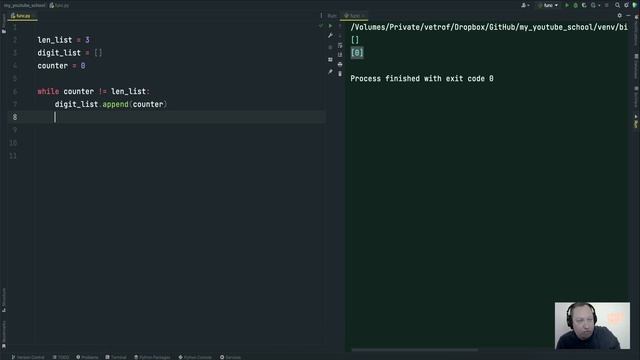
Task: Click the webcam thumbnail overlay
Action: 592,325
